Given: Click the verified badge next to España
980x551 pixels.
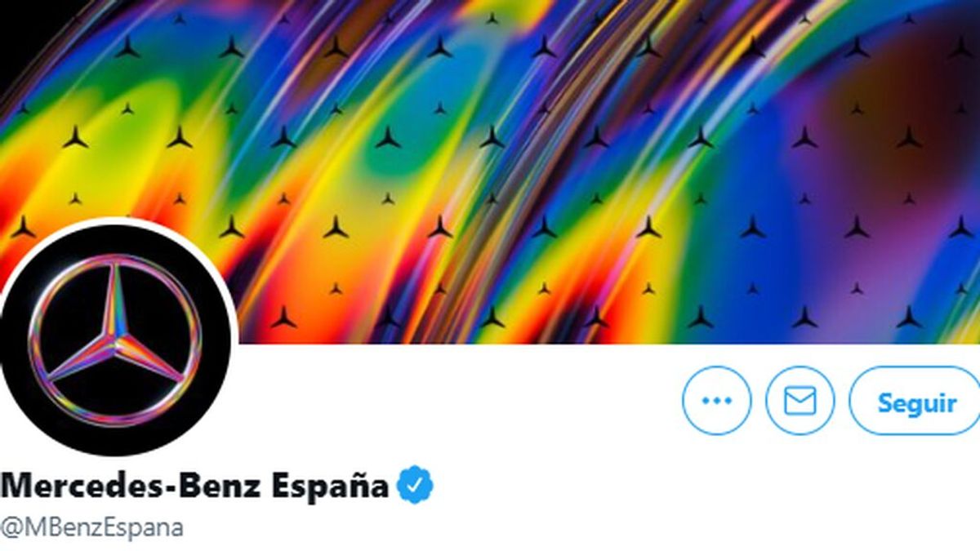Looking at the screenshot, I should (415, 487).
